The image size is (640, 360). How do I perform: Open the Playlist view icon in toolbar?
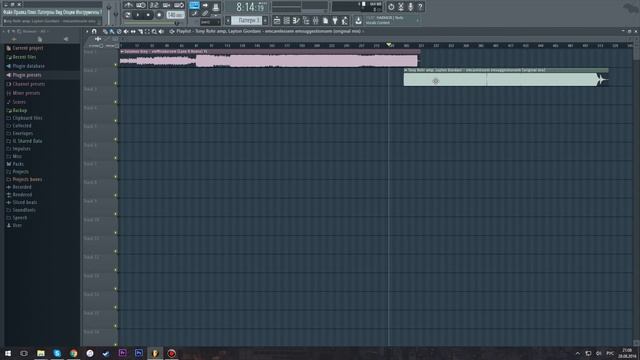click(277, 20)
